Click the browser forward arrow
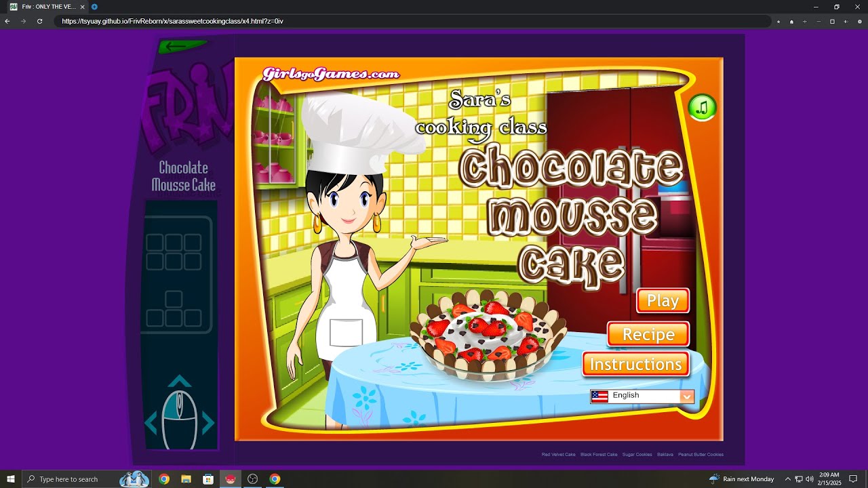This screenshot has height=488, width=868. point(24,21)
